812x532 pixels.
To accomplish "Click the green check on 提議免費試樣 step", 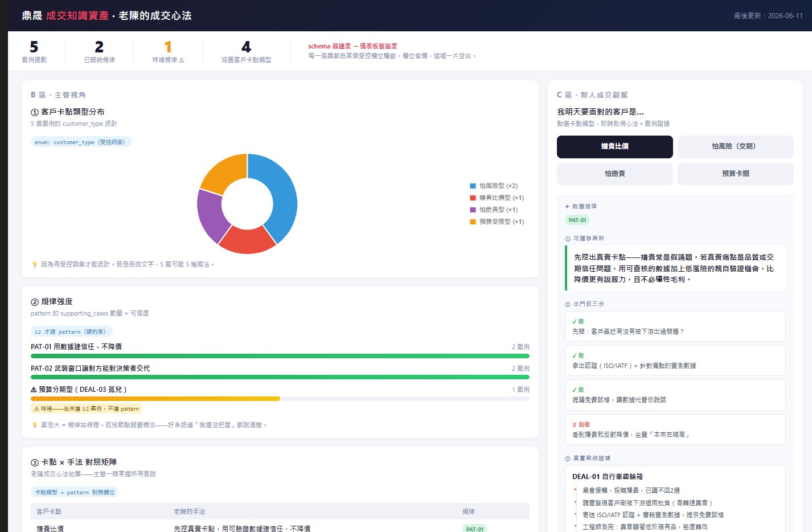I will click(x=575, y=390).
